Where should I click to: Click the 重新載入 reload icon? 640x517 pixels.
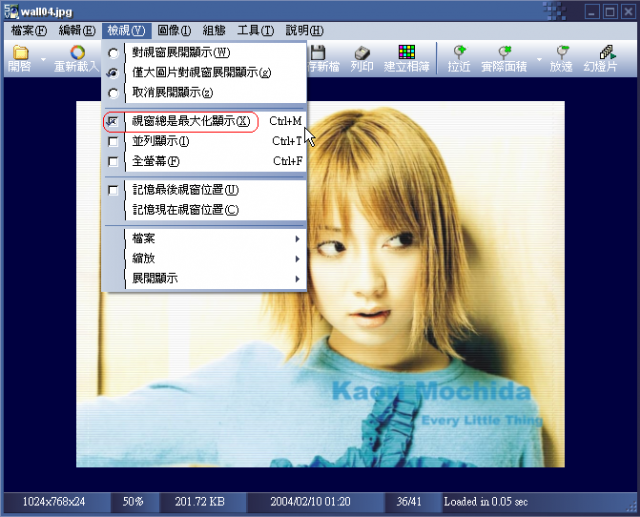click(x=77, y=53)
